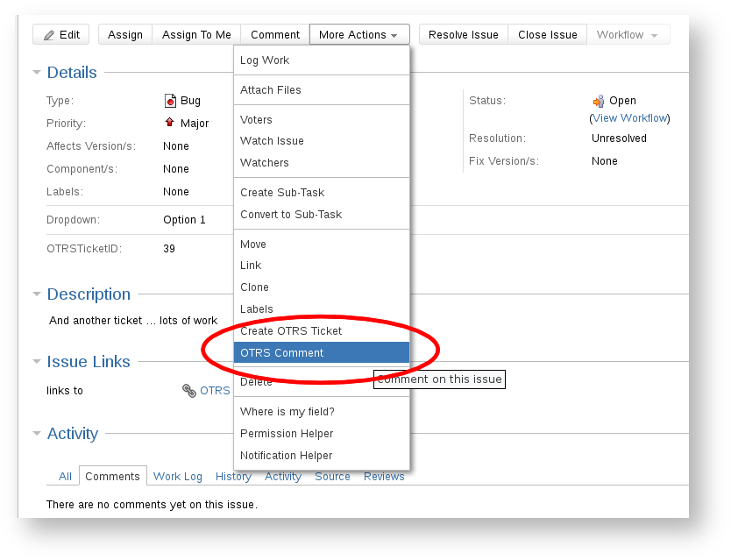Select Log Work in menu
Viewport: 731px width, 560px height.
265,60
